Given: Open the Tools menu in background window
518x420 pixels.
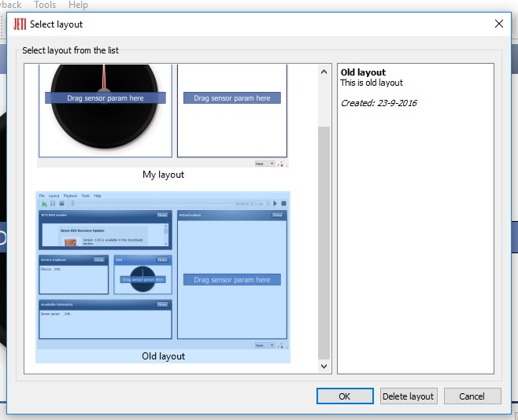Looking at the screenshot, I should [45, 5].
